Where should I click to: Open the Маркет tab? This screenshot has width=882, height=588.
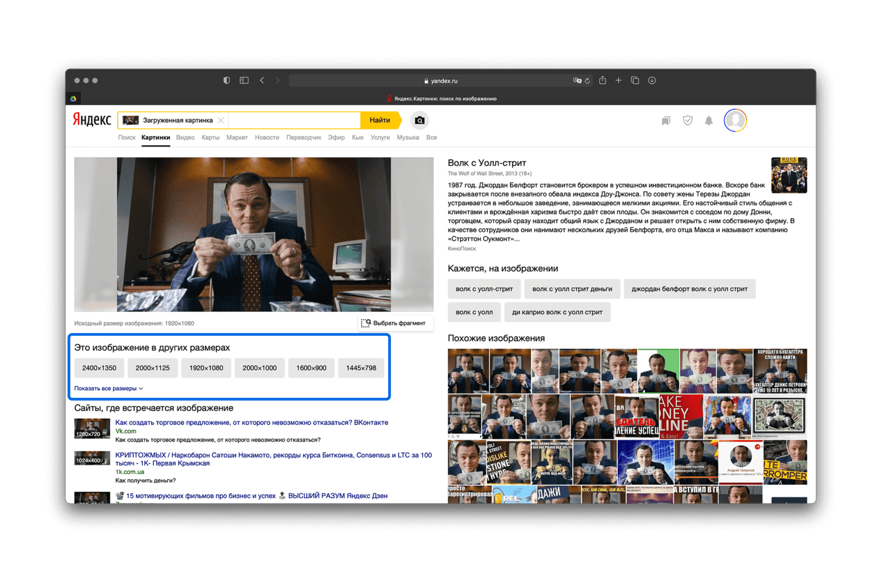click(237, 137)
